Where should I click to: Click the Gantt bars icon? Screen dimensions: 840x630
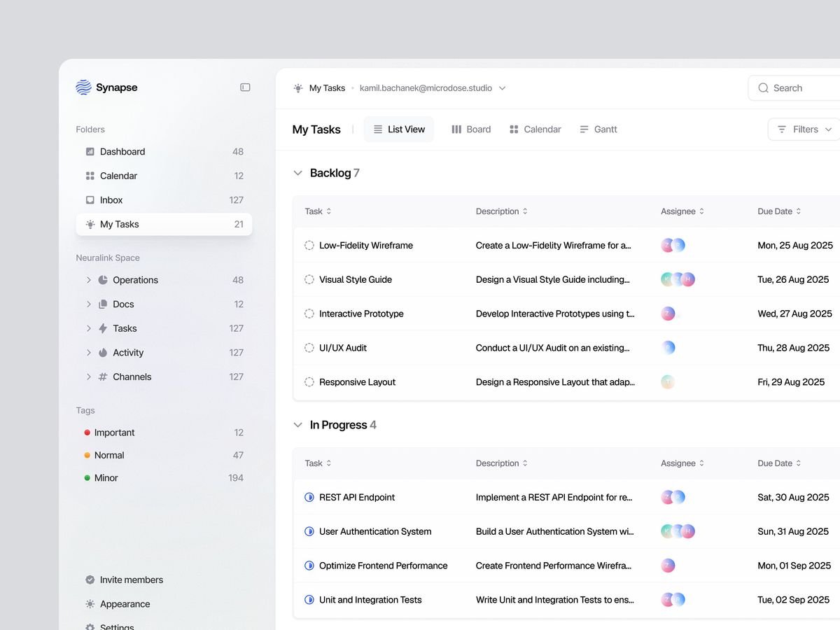(x=584, y=129)
